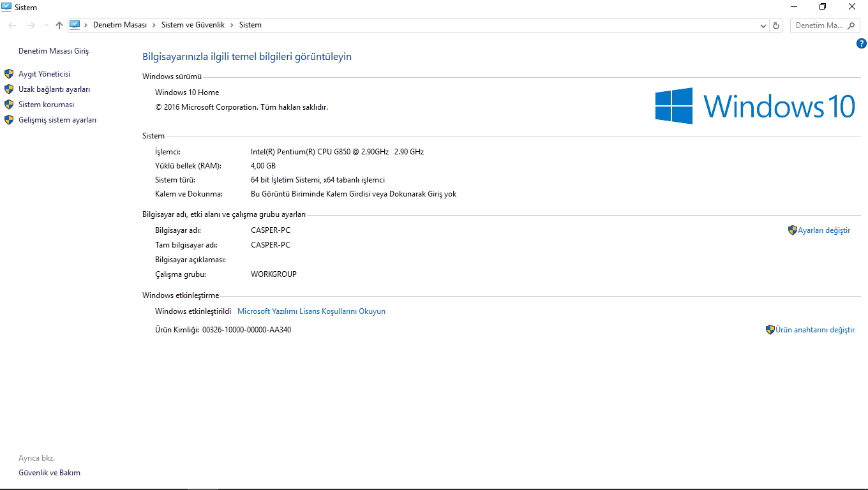Click shield icon beside Ürün anahtarını değiştir
The width and height of the screenshot is (868, 490).
(770, 330)
